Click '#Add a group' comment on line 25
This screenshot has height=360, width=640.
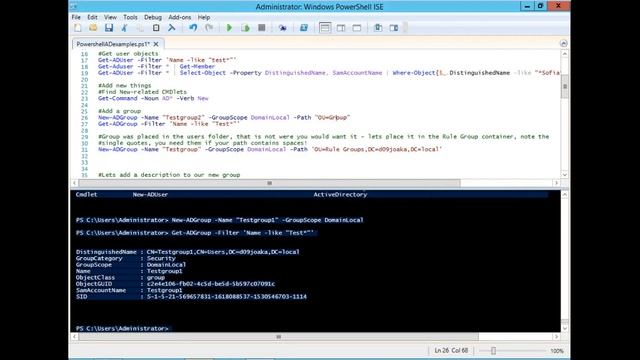(119, 111)
